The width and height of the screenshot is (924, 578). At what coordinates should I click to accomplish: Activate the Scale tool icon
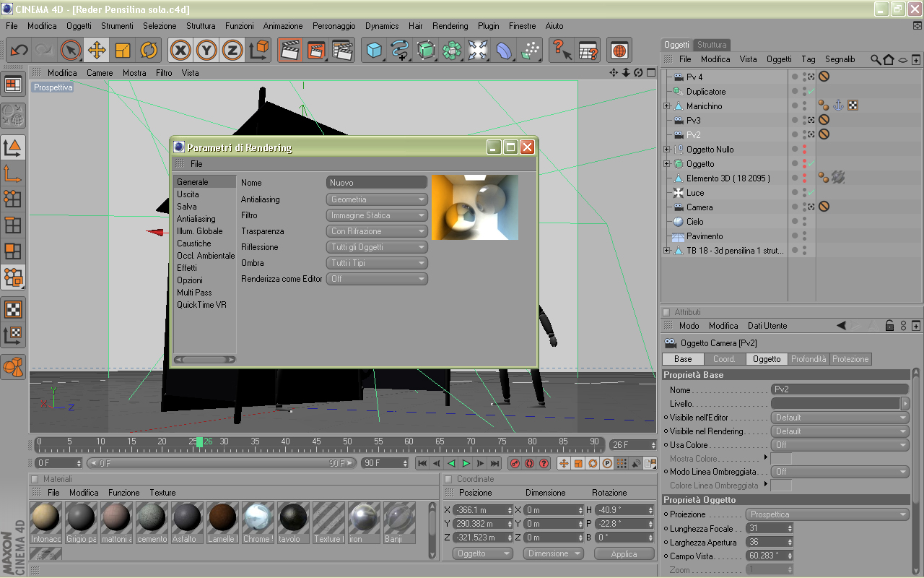(123, 51)
